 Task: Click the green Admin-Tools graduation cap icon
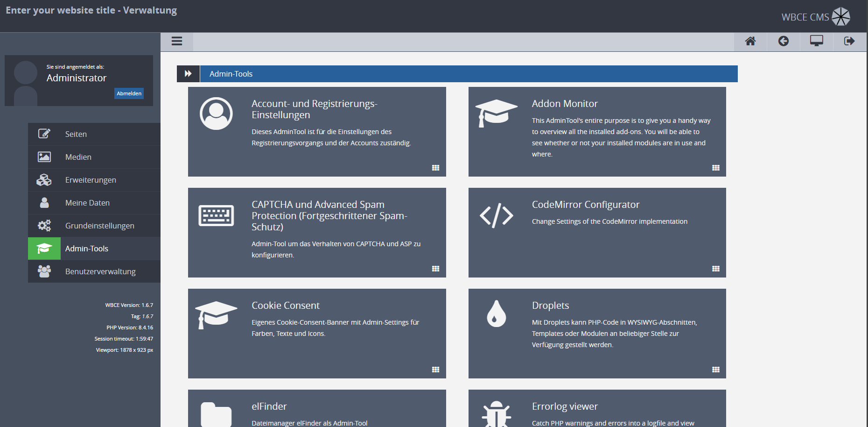pos(44,249)
